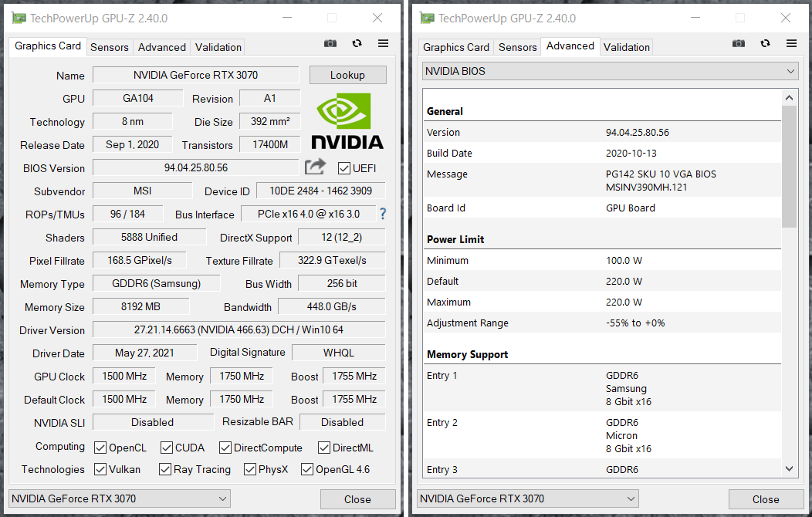The image size is (812, 517).
Task: Click GPU-Z app icon in right title bar
Action: pos(428,18)
